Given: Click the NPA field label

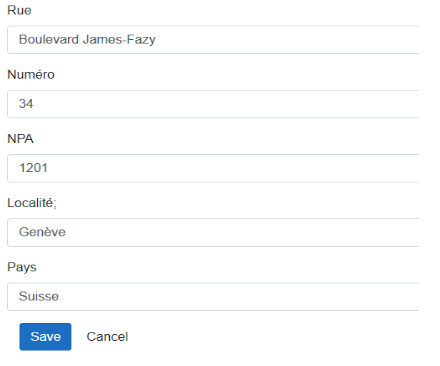Looking at the screenshot, I should 20,139.
